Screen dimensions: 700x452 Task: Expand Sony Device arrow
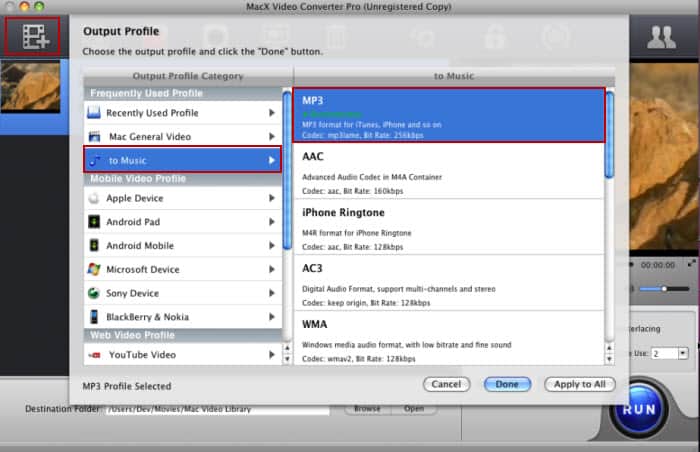pos(271,293)
